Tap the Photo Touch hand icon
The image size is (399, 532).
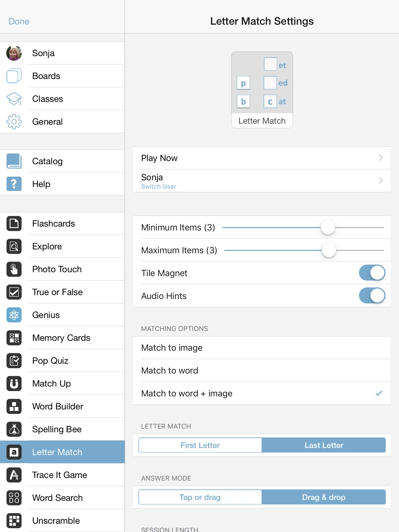click(x=14, y=269)
